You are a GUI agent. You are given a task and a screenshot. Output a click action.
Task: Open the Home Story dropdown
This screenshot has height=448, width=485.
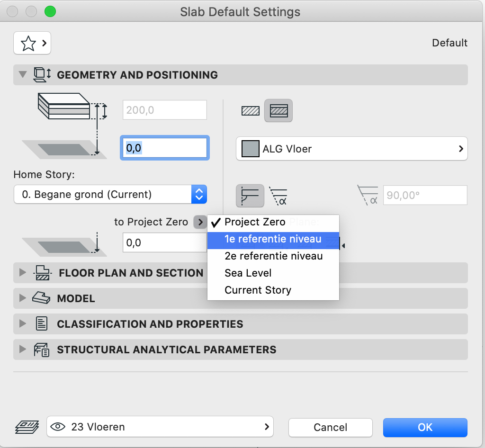110,194
